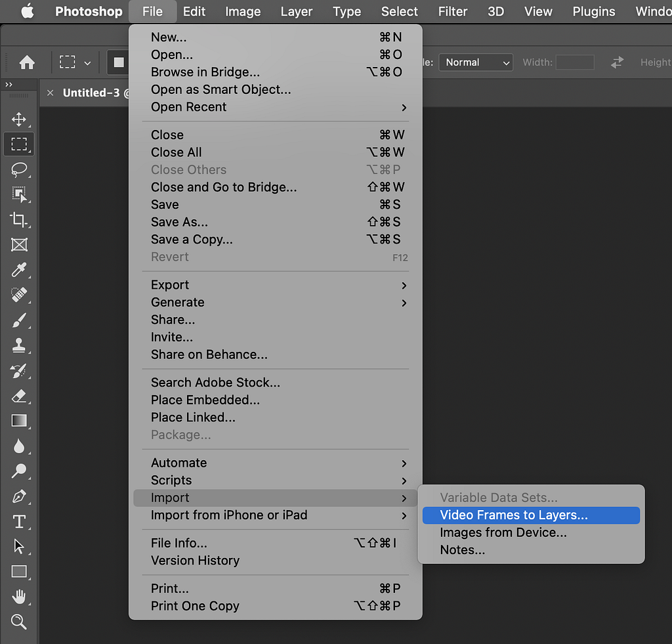Expand the Open Recent submenu
The width and height of the screenshot is (672, 644).
click(275, 107)
